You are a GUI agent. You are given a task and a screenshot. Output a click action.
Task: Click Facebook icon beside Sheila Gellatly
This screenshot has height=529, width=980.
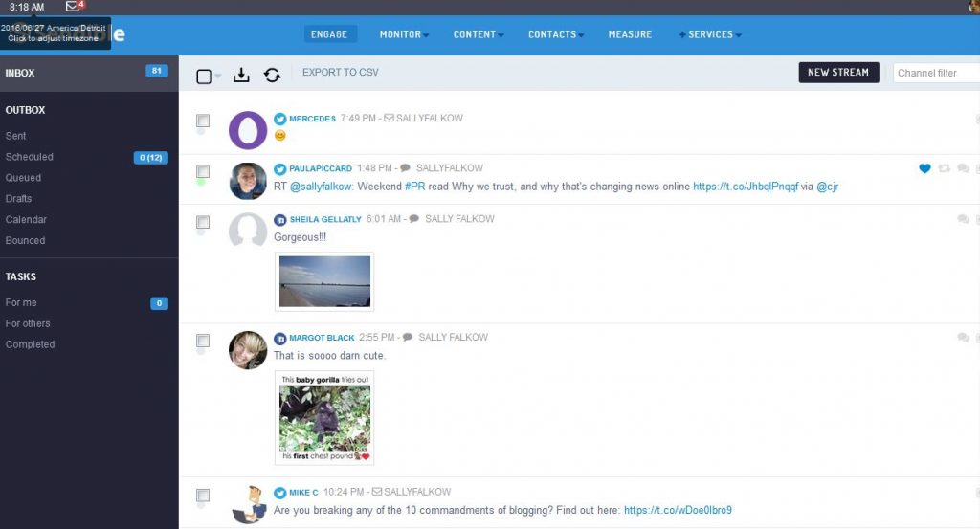pyautogui.click(x=280, y=219)
